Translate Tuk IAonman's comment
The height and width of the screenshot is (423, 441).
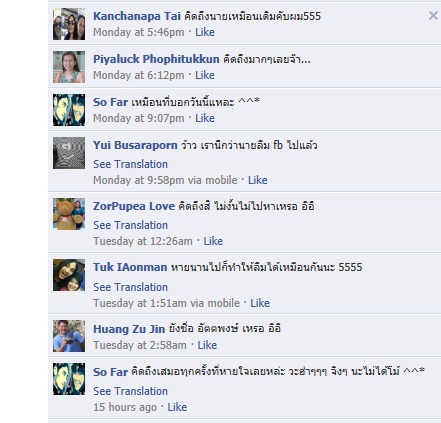(x=130, y=287)
